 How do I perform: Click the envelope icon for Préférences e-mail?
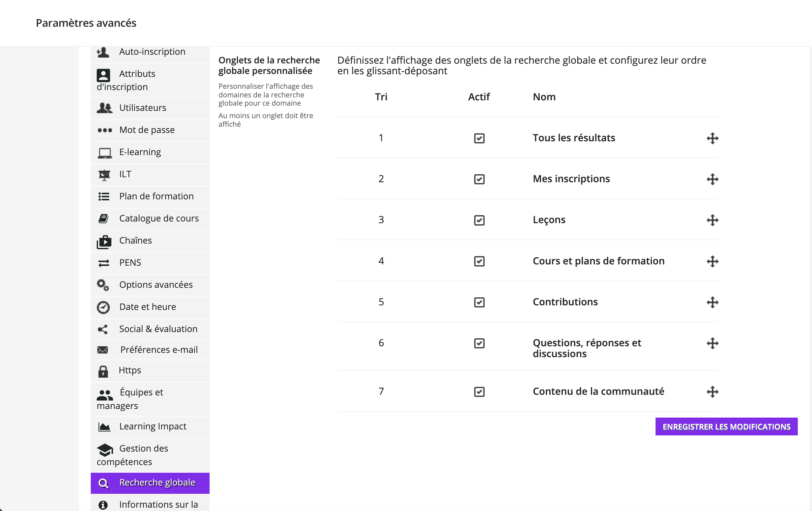pyautogui.click(x=103, y=350)
